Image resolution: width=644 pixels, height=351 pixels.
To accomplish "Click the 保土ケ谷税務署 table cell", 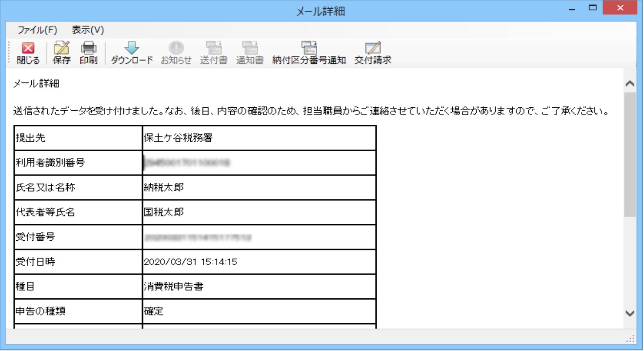I will click(259, 138).
